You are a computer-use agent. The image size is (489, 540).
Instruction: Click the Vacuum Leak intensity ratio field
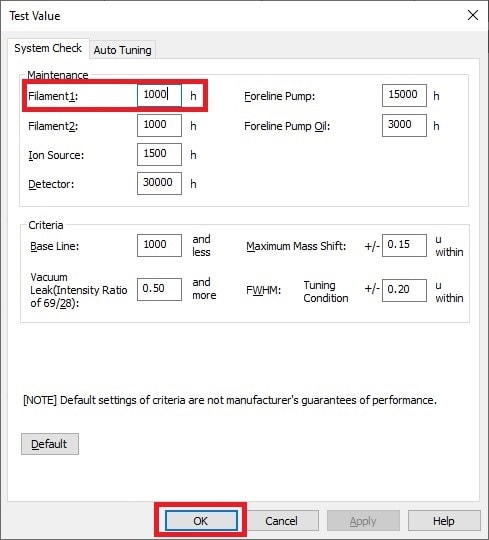[159, 289]
